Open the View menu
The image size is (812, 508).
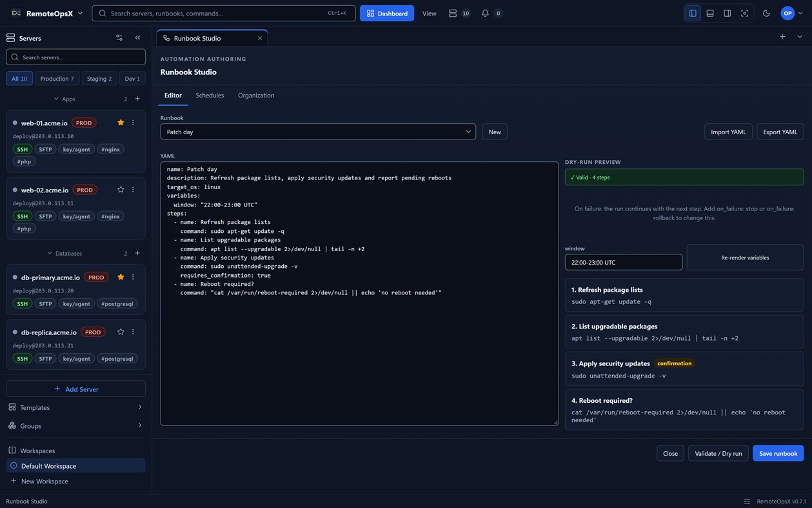click(x=429, y=13)
